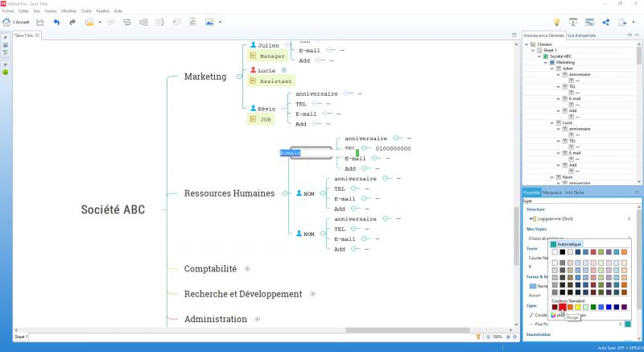Insert an image from the toolbar
The image size is (644, 352).
click(209, 23)
